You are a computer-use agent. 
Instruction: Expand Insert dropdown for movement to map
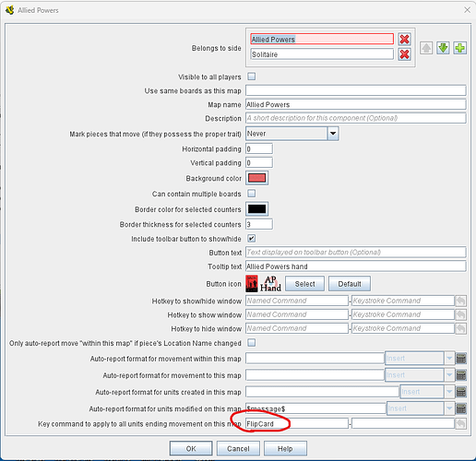449,375
